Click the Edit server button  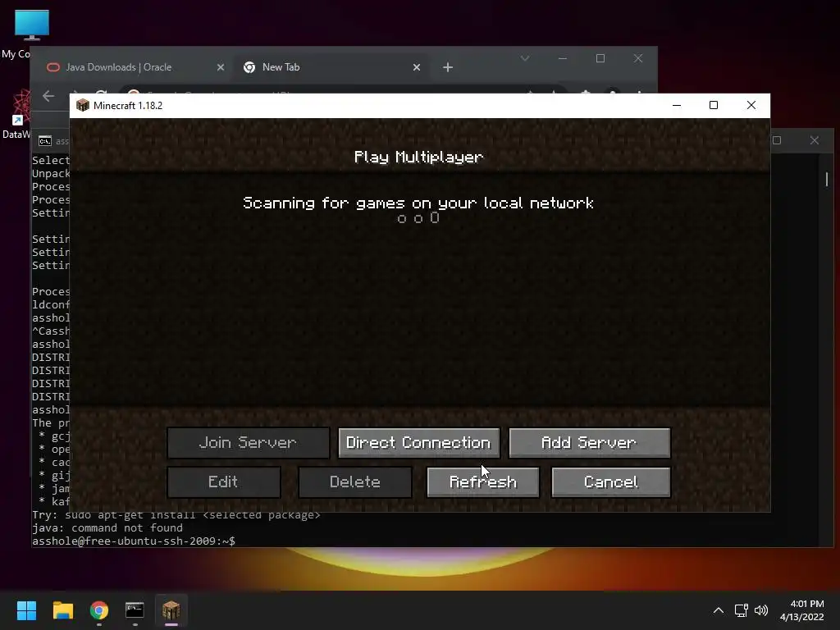(223, 482)
